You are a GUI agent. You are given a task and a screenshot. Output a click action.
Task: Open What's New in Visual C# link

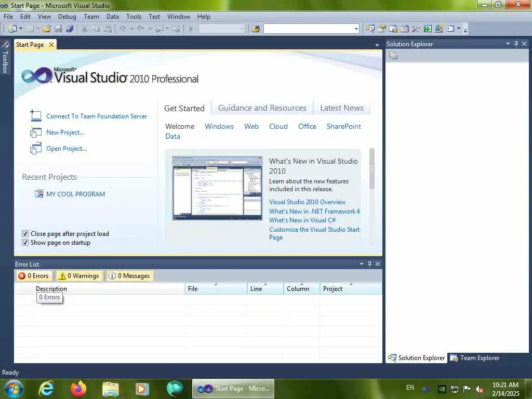click(302, 220)
